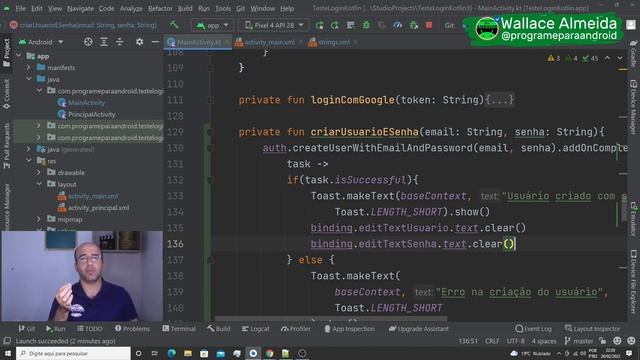Open the Layout Inspector
The image size is (640, 360).
(x=592, y=329)
